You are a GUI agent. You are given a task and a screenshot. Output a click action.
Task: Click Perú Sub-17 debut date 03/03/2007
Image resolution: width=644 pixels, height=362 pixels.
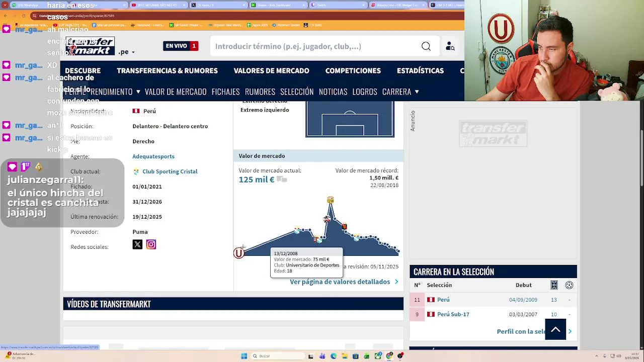(523, 314)
